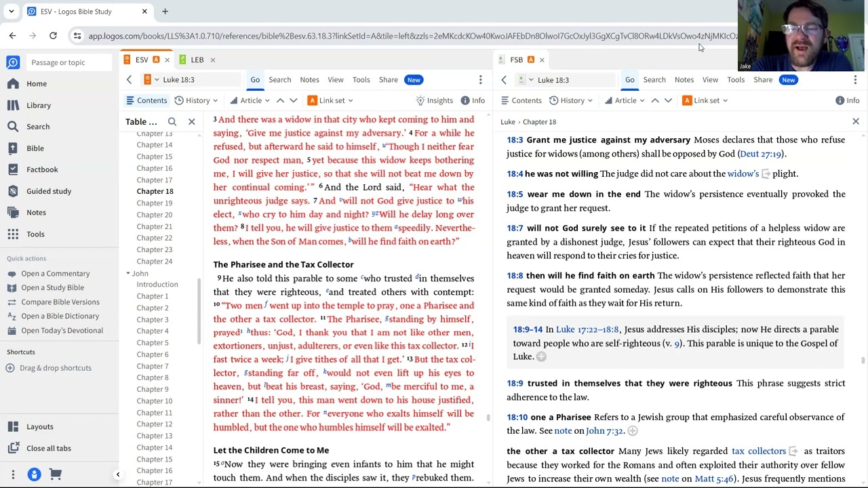Screen dimensions: 868x488
Task: Click Go in the FSB panel
Action: click(629, 80)
